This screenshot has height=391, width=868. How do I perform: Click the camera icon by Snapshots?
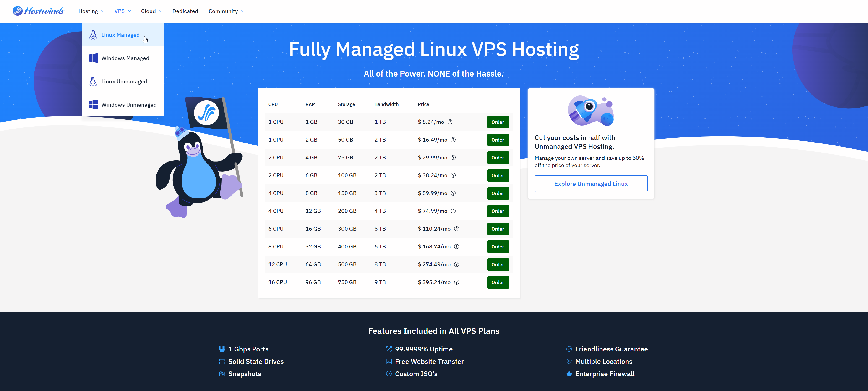click(x=222, y=374)
